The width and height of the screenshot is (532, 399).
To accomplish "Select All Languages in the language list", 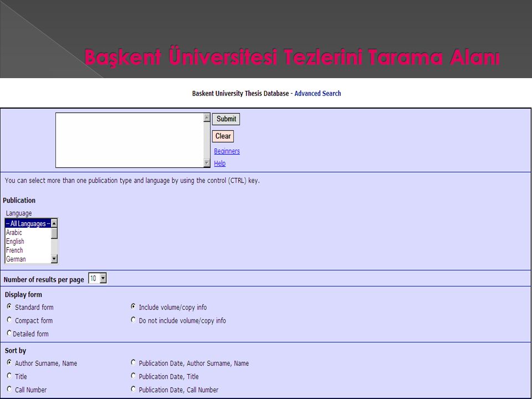I will [28, 223].
